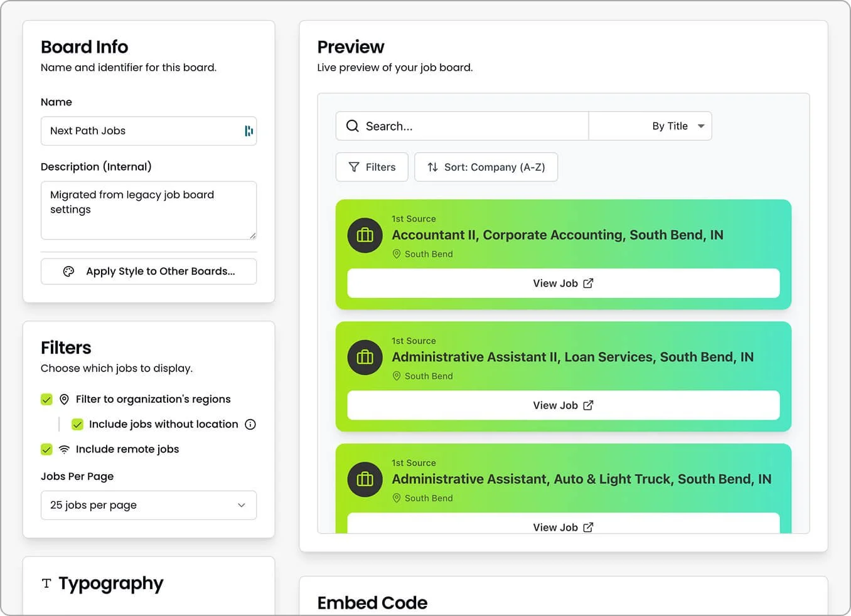The width and height of the screenshot is (851, 616).
Task: Click into the Description (Internal) textarea
Action: pos(149,211)
